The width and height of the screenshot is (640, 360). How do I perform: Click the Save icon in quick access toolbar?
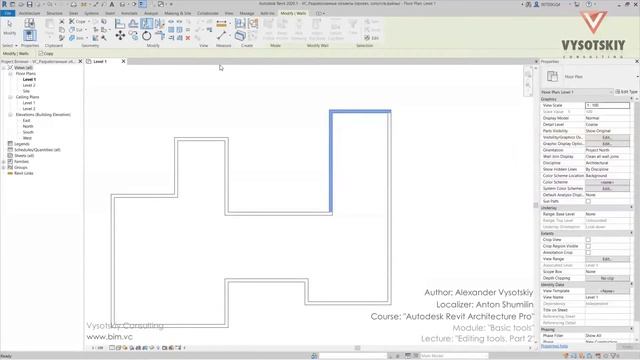click(x=29, y=4)
